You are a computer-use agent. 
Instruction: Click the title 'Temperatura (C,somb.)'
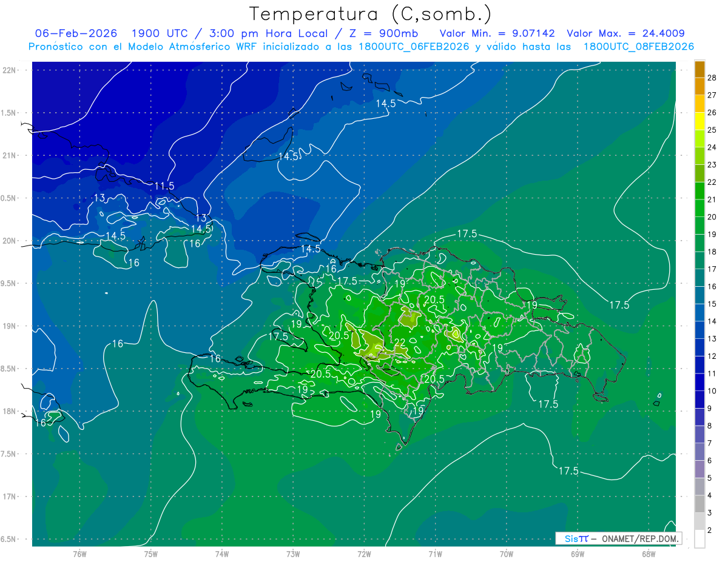click(x=371, y=14)
